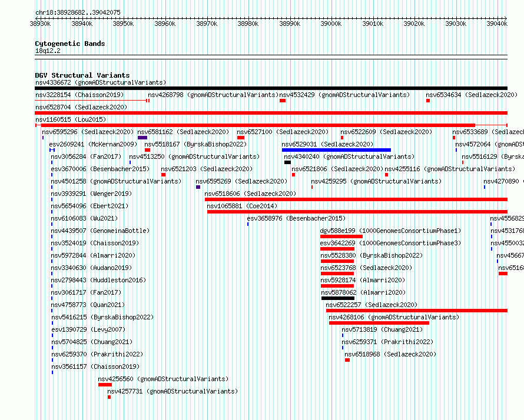Select the red nsv4268106 variant bar
The width and height of the screenshot is (524, 420).
click(379, 323)
